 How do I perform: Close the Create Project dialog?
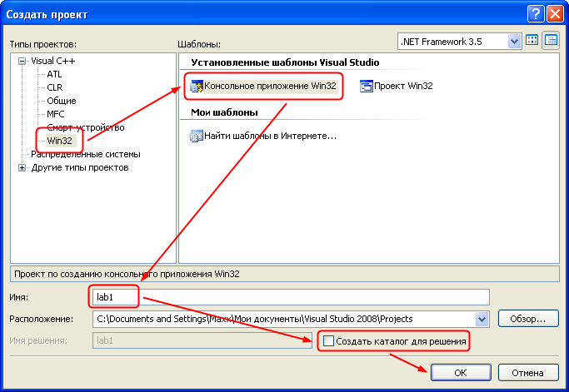(555, 14)
